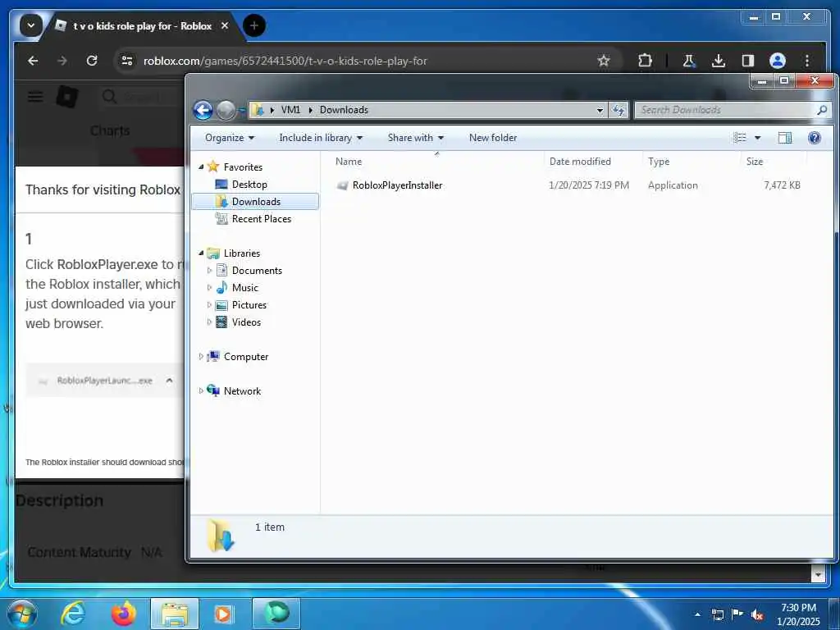This screenshot has height=630, width=840.
Task: Expand the Videos library node
Action: click(209, 322)
